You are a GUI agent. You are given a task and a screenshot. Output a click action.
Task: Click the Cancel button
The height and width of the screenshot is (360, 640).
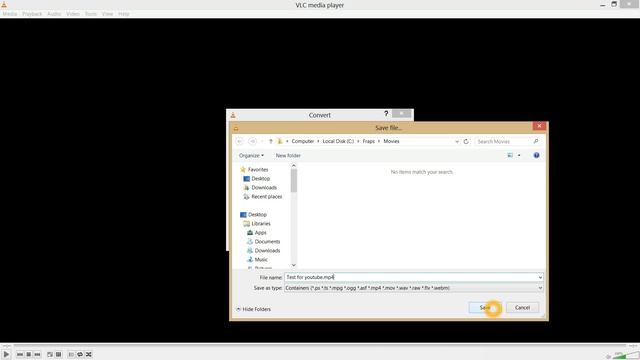click(522, 308)
